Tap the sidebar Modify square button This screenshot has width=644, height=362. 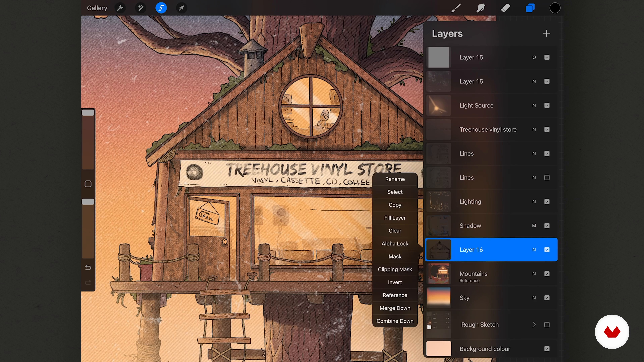(88, 184)
